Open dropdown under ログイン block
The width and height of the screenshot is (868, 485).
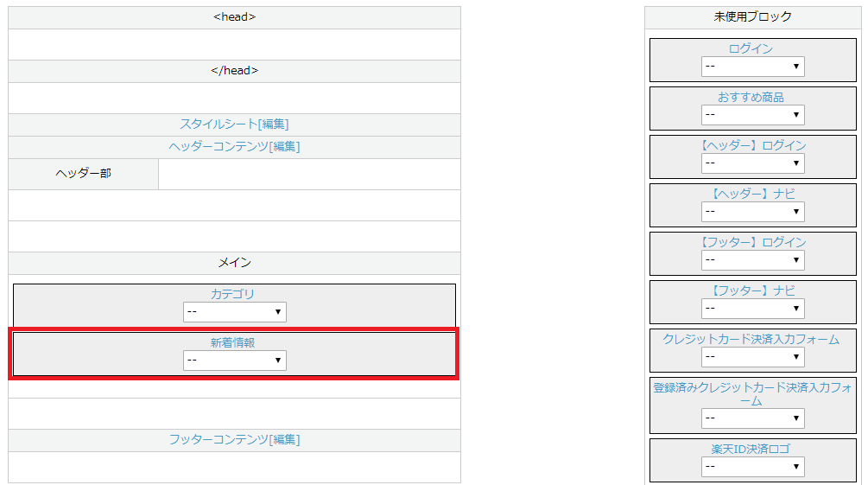pyautogui.click(x=752, y=67)
